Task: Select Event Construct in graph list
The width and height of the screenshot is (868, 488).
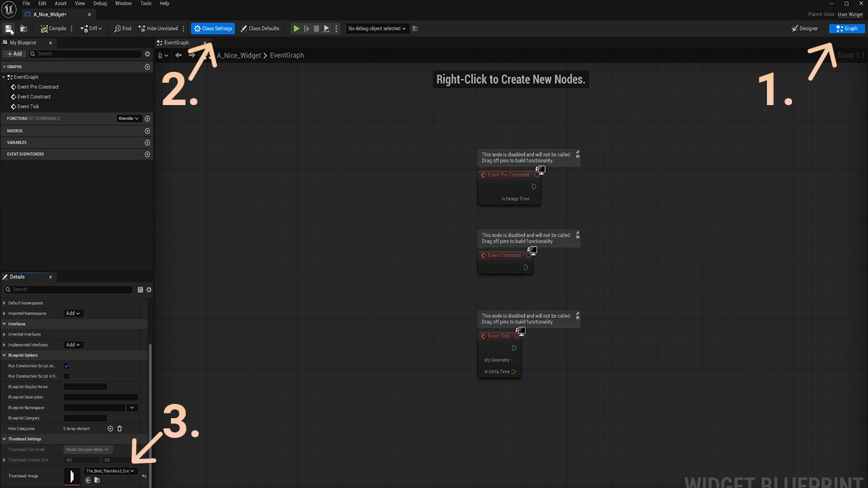Action: [33, 97]
